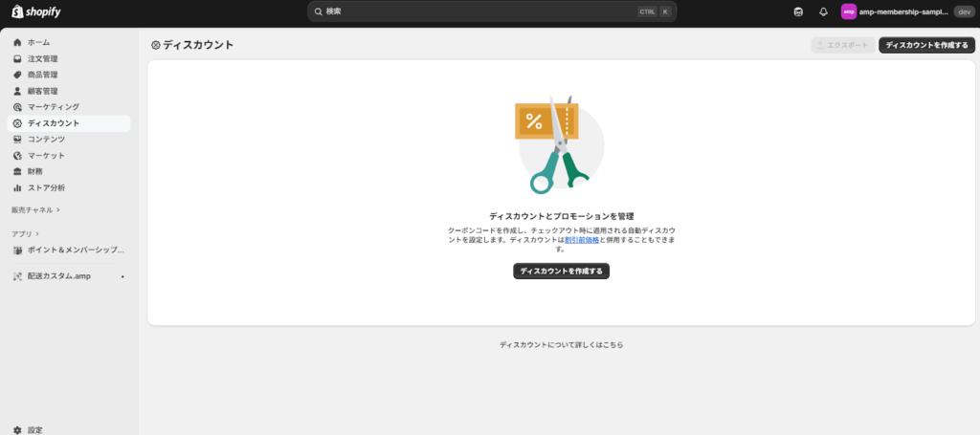Image resolution: width=980 pixels, height=435 pixels.
Task: Expand the 販売チャネル section chevron
Action: pos(58,209)
